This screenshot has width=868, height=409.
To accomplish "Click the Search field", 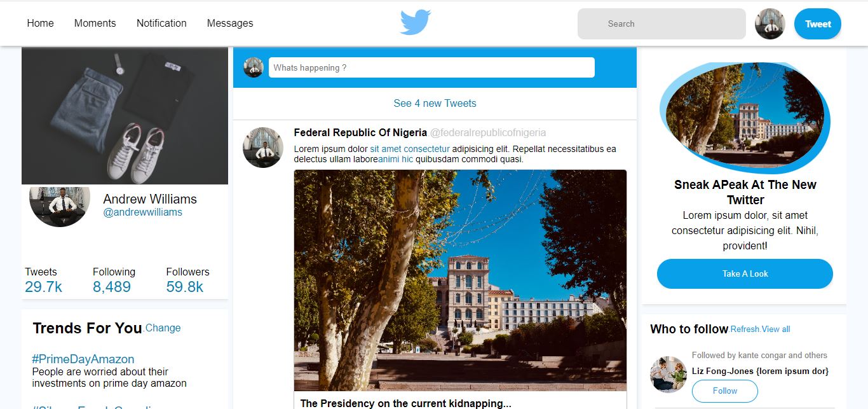I will tap(661, 24).
